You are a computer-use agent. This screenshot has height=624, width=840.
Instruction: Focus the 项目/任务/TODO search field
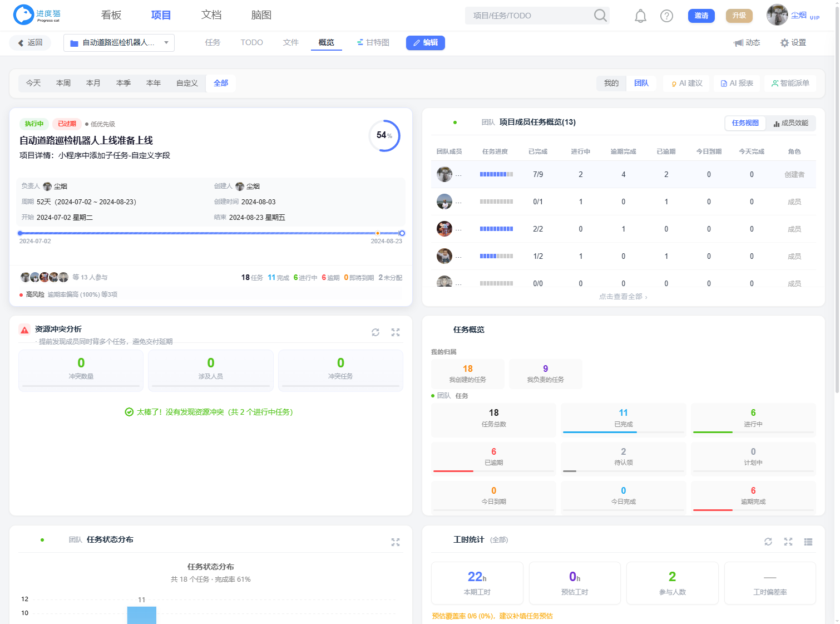528,16
